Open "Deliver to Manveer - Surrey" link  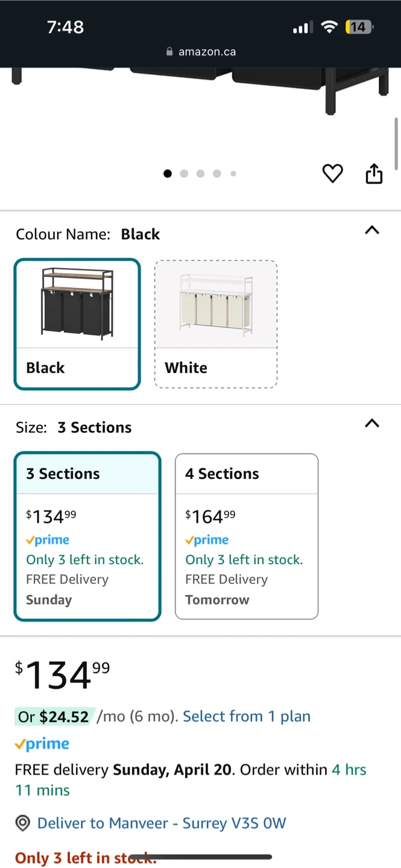(162, 823)
